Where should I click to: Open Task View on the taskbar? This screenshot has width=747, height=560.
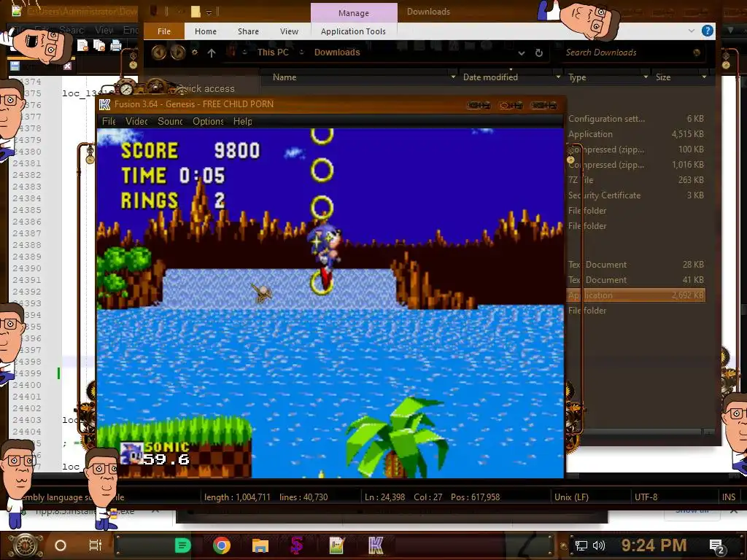[x=96, y=545]
